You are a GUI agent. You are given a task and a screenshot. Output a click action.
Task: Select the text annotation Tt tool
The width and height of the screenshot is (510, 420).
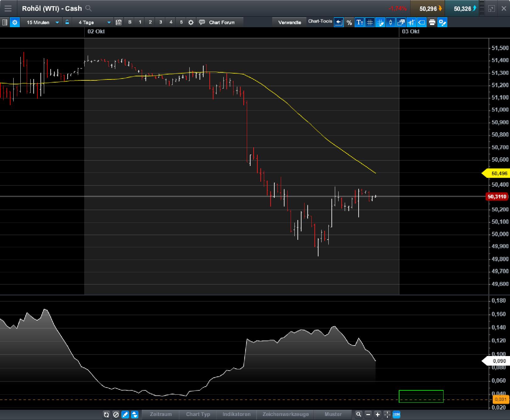click(x=359, y=22)
